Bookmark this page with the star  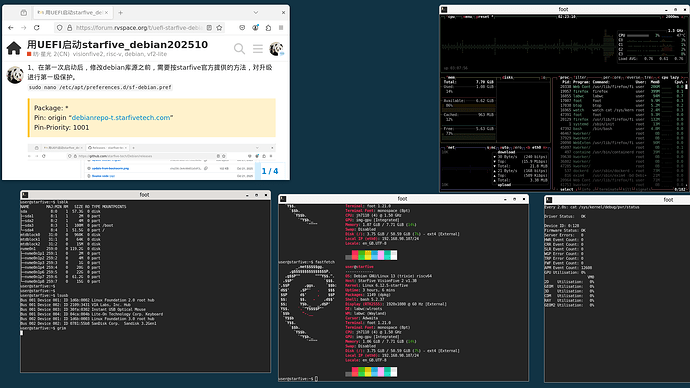coord(219,28)
